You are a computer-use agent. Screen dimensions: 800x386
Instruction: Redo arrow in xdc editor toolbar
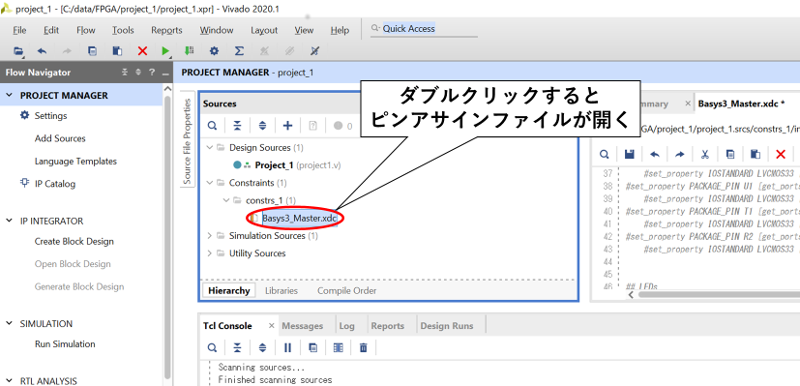tap(680, 154)
